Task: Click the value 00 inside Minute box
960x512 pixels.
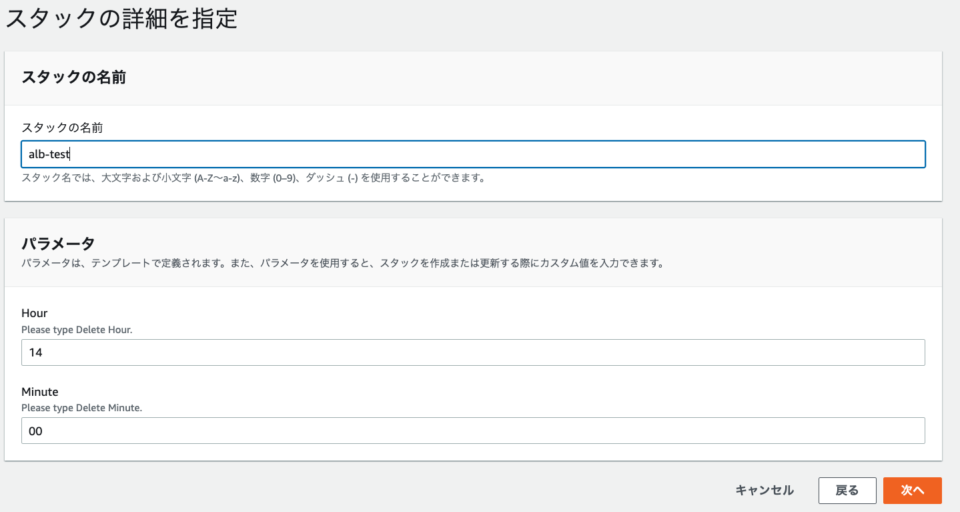Action: [x=36, y=431]
